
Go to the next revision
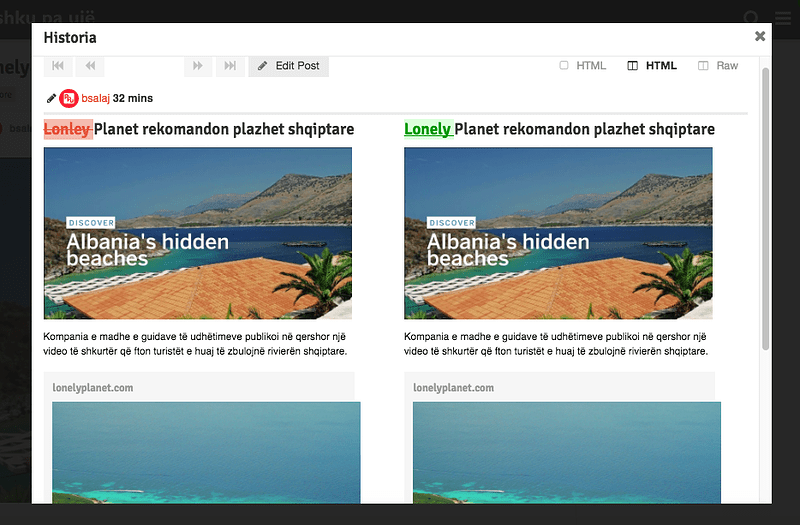coord(198,66)
